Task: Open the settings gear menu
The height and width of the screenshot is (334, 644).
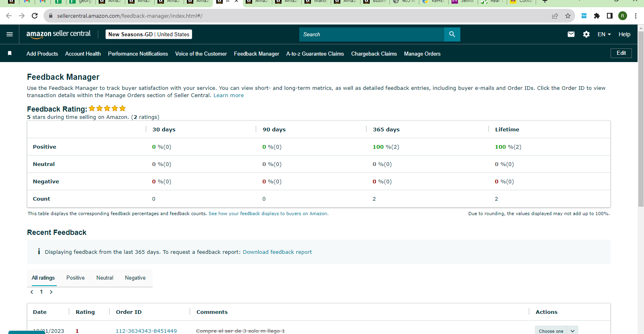Action: click(x=586, y=34)
